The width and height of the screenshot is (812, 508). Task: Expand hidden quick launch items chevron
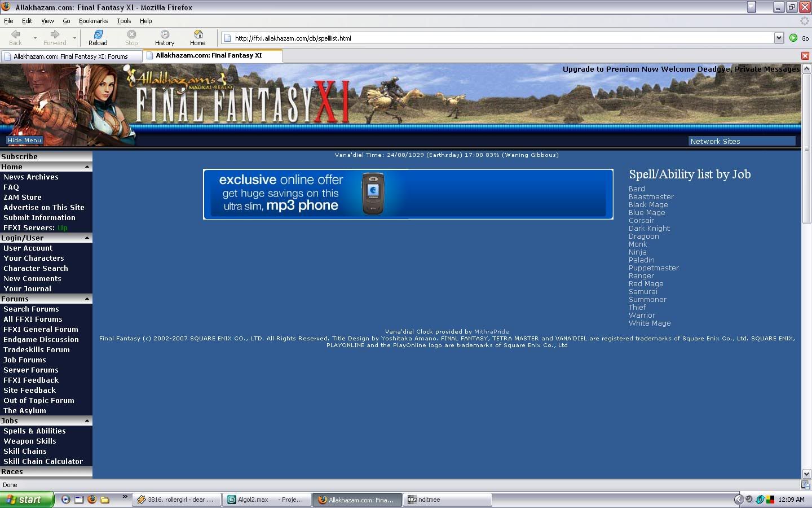pyautogui.click(x=125, y=497)
